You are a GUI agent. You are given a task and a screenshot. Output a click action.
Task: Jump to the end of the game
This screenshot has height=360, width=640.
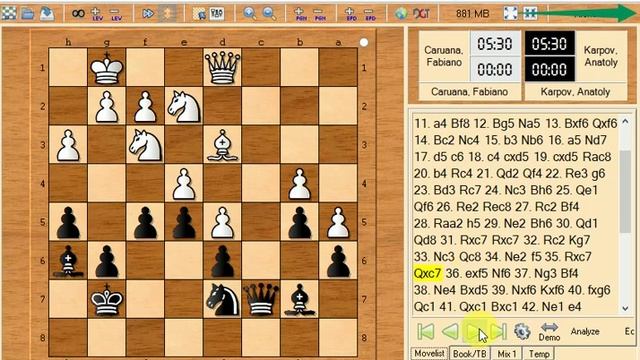pos(498,331)
